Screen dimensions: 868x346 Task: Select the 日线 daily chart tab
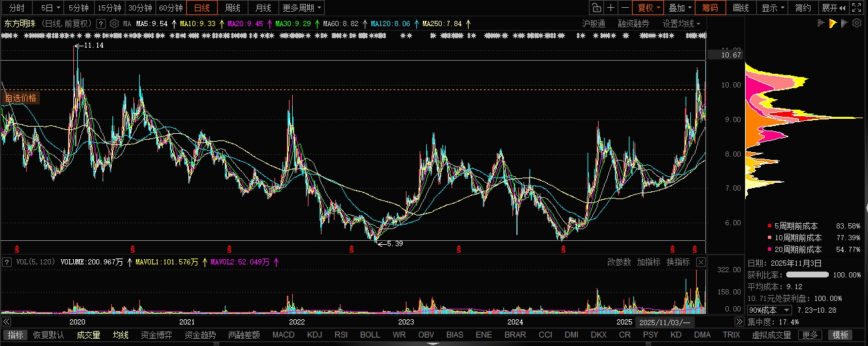202,8
